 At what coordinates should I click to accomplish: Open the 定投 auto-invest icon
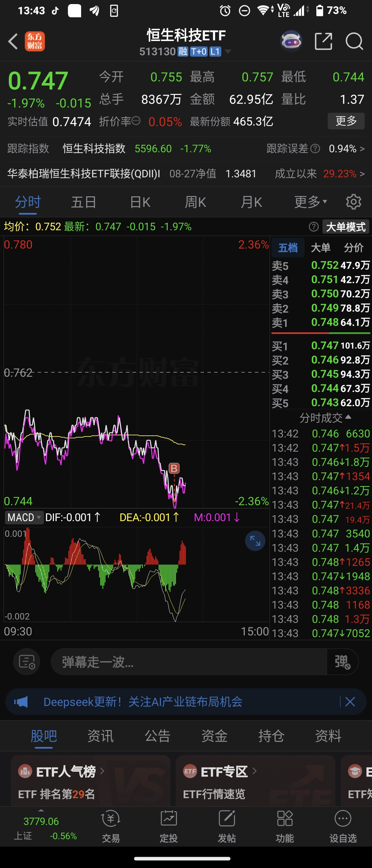coord(169,826)
